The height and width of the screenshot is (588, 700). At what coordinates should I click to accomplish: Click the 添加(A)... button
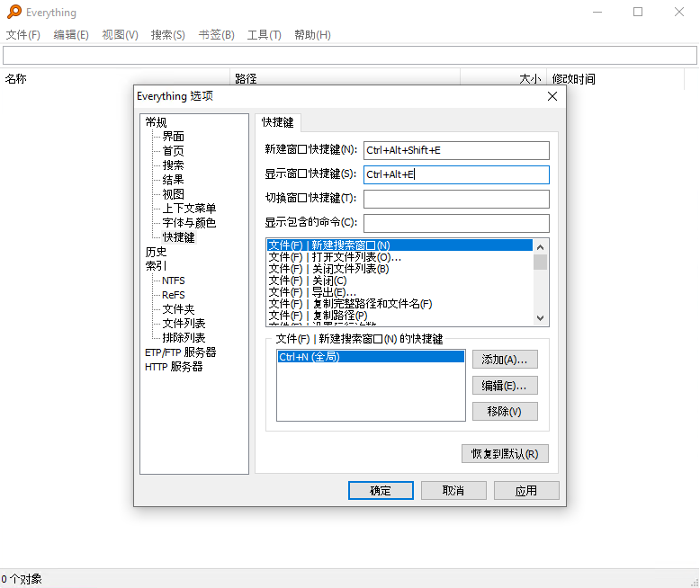tap(505, 360)
